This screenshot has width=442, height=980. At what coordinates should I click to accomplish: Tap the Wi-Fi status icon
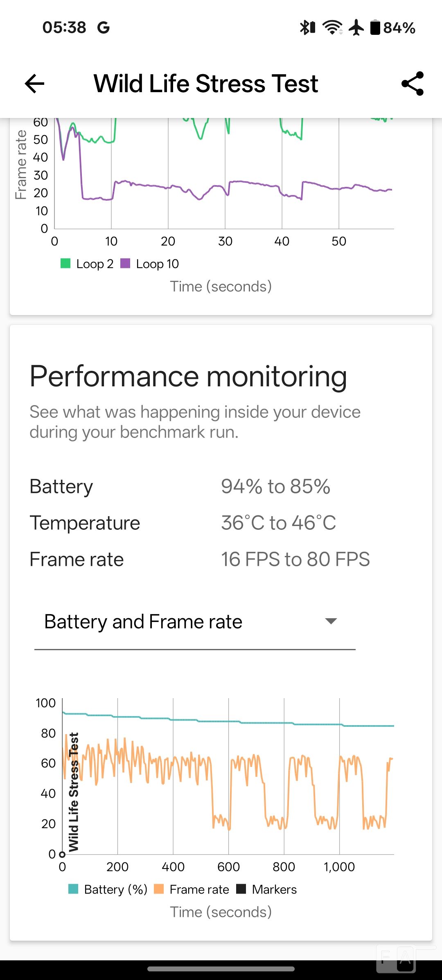click(x=332, y=28)
